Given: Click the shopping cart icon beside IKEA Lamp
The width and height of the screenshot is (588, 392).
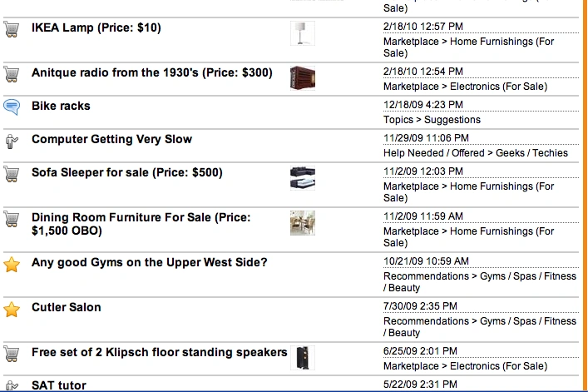Looking at the screenshot, I should [12, 30].
